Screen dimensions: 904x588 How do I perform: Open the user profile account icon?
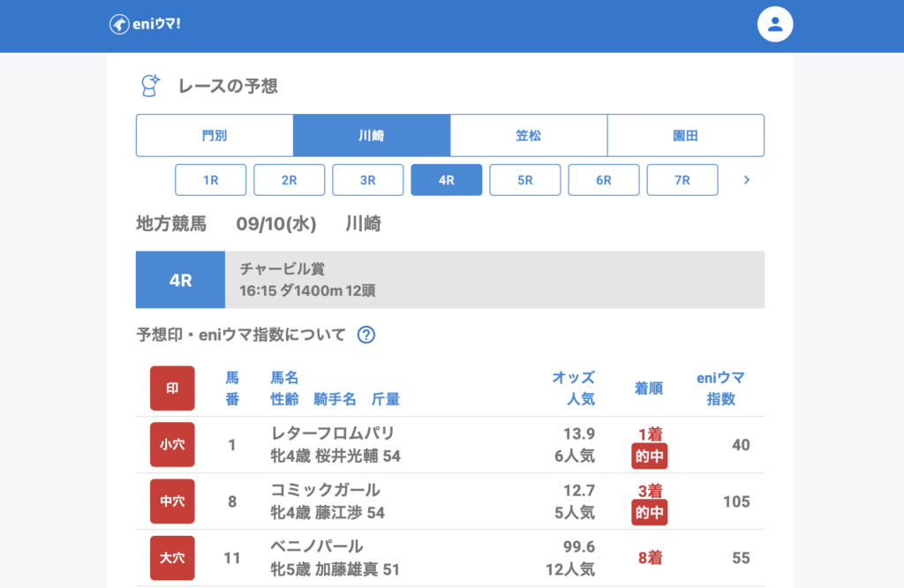[775, 24]
